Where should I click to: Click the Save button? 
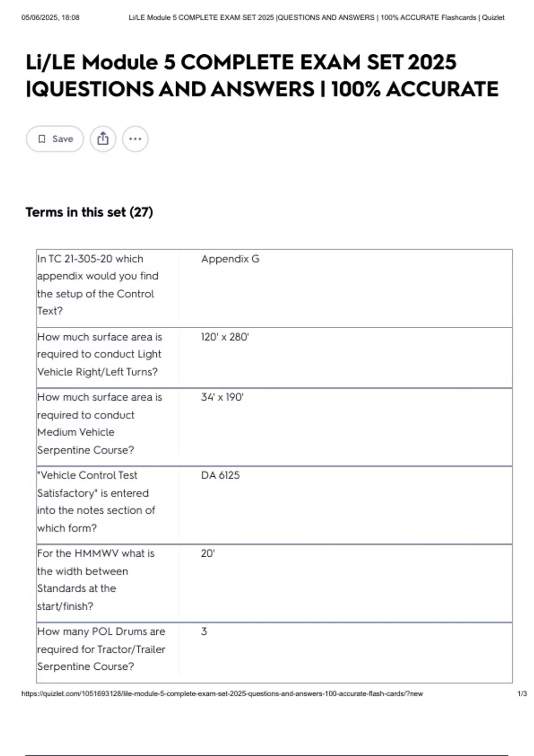[x=55, y=139]
